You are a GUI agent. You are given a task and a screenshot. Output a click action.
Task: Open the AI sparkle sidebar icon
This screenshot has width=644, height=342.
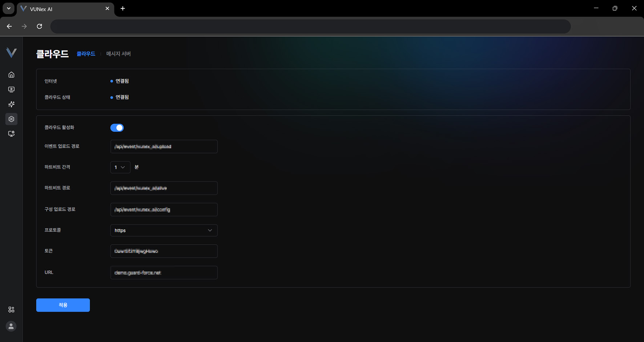point(11,104)
